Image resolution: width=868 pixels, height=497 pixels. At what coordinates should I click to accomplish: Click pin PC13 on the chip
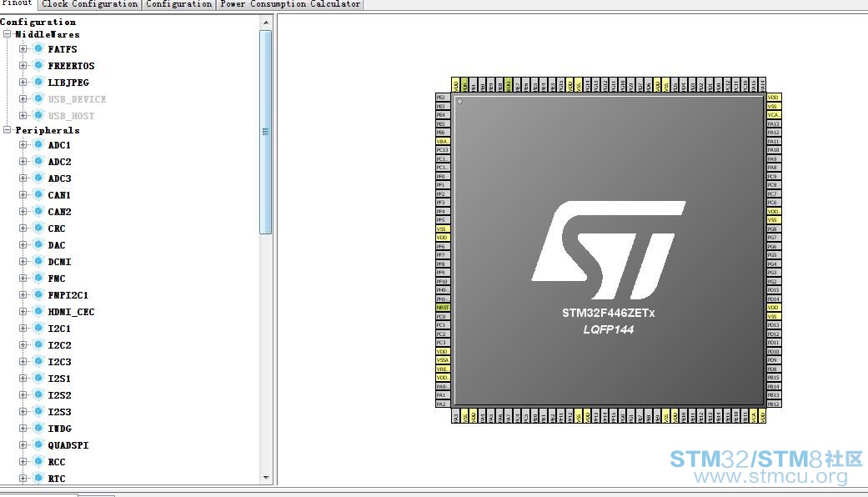[x=443, y=149]
